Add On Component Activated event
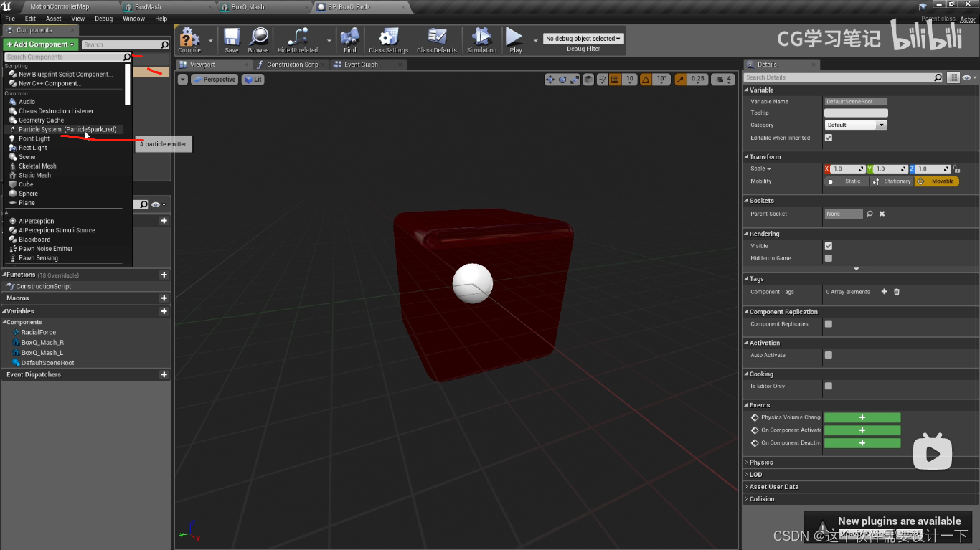Screen dimensions: 980x550 pos(862,430)
